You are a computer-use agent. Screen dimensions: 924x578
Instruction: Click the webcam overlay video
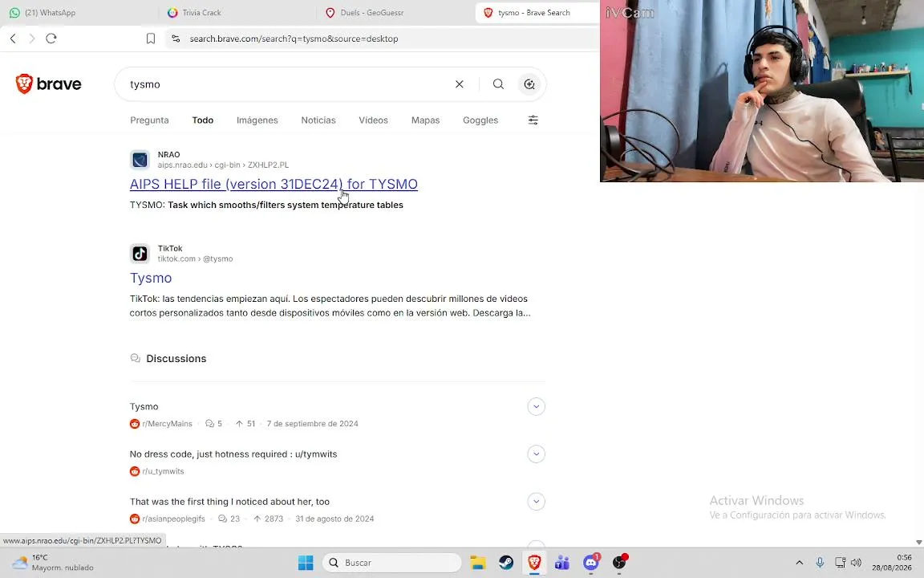tap(762, 91)
